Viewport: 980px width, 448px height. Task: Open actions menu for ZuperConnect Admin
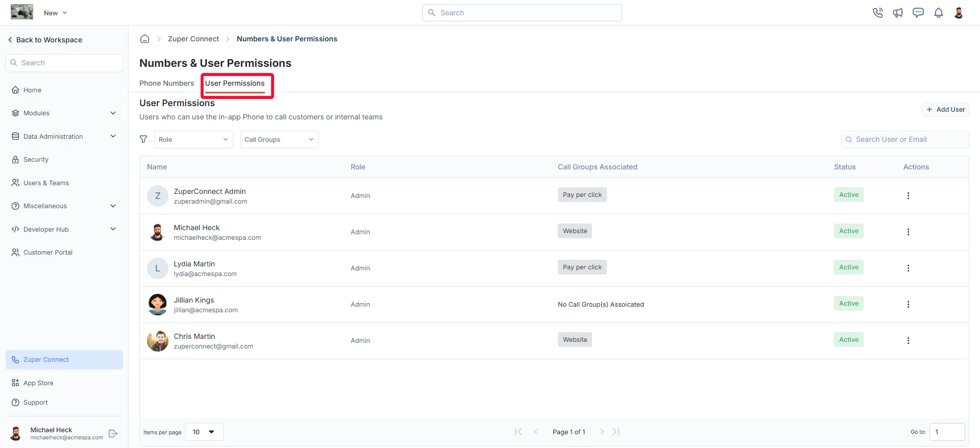[908, 196]
